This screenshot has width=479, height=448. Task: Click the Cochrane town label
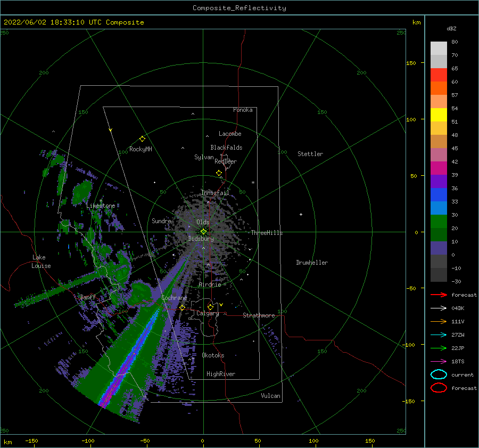(x=174, y=298)
